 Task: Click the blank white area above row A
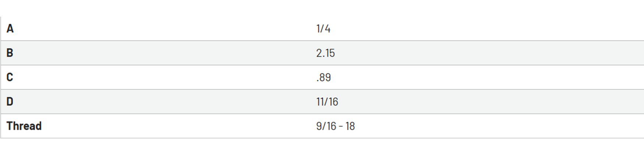322,8
